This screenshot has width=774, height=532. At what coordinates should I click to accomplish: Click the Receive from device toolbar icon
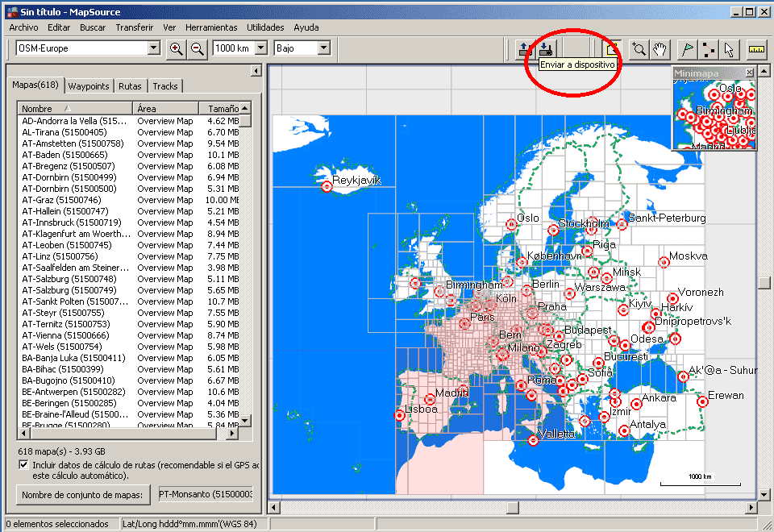[525, 49]
